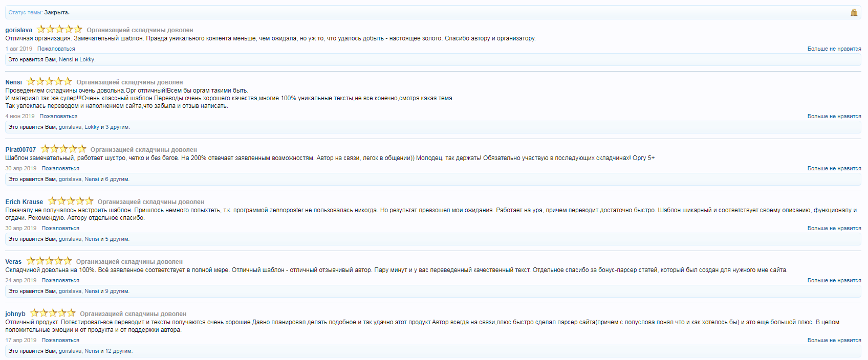Click Пожаловаться under Nensi's review
868x360 pixels.
pyautogui.click(x=58, y=117)
